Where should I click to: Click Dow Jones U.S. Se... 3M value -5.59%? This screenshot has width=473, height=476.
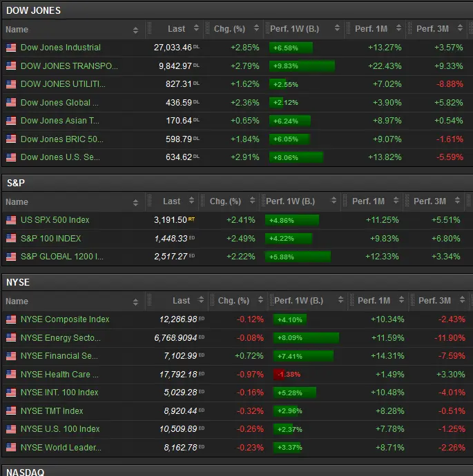(x=450, y=157)
